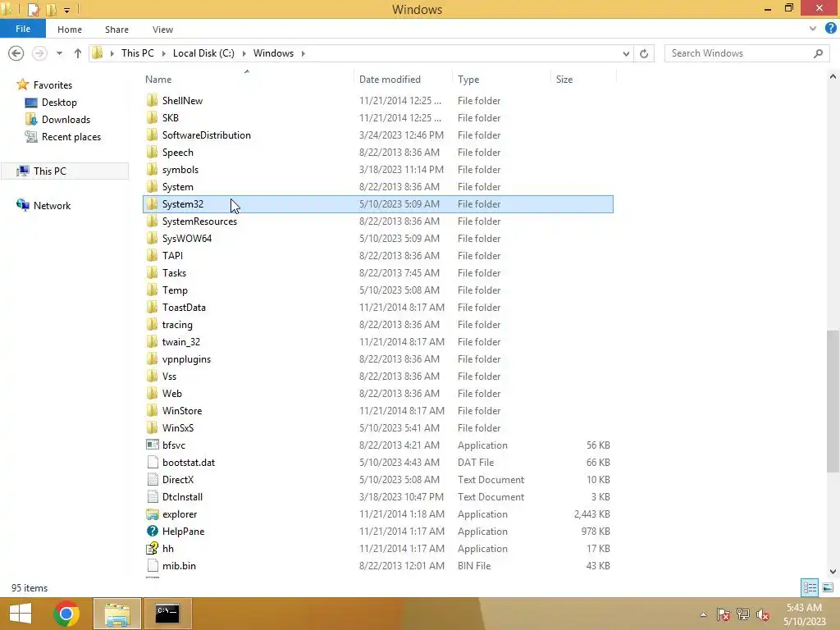This screenshot has width=840, height=630.
Task: Select This PC in navigation pane
Action: 50,171
